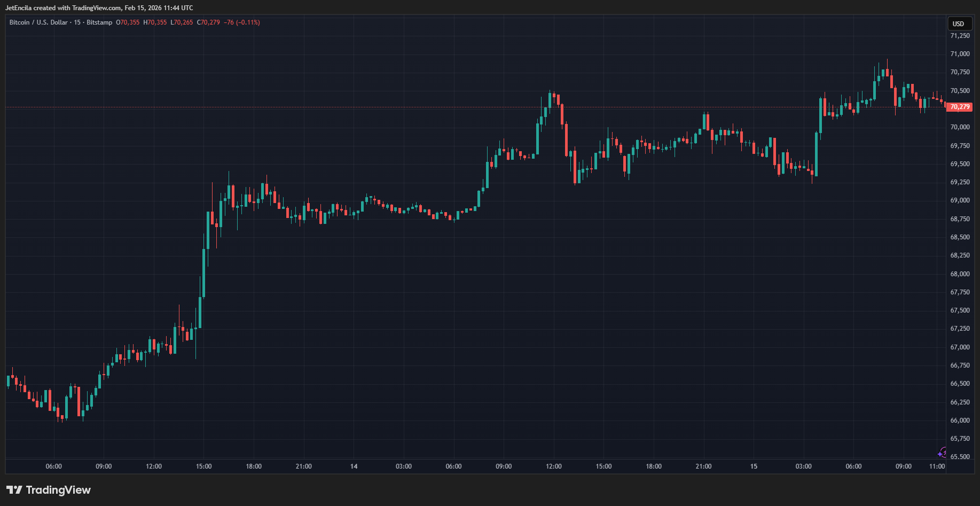Click the −76 (−0.11%) change value
Image resolution: width=980 pixels, height=506 pixels.
(242, 22)
